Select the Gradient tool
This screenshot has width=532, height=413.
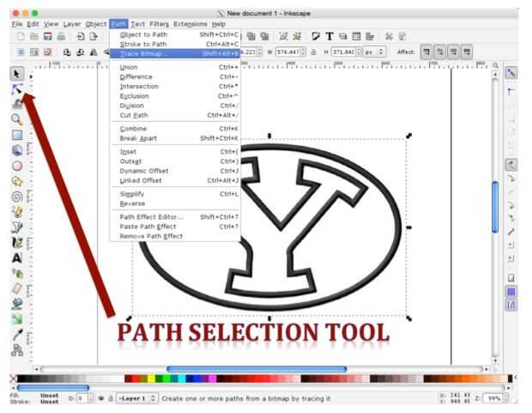pyautogui.click(x=17, y=319)
